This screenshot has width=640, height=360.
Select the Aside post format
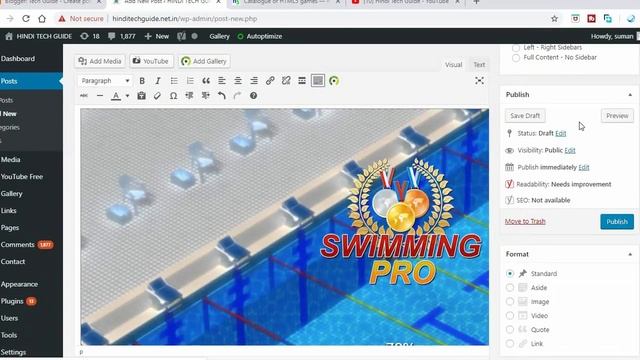coord(510,287)
